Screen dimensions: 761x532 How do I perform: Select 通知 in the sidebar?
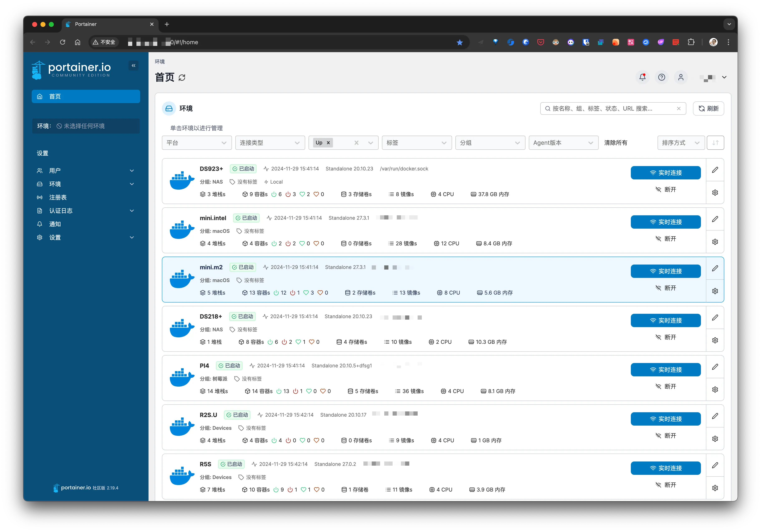[55, 224]
